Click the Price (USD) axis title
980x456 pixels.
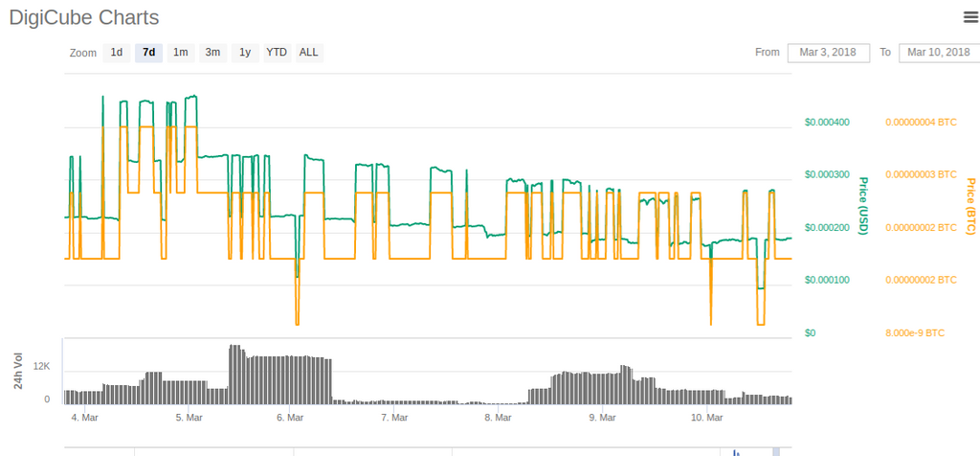point(863,206)
